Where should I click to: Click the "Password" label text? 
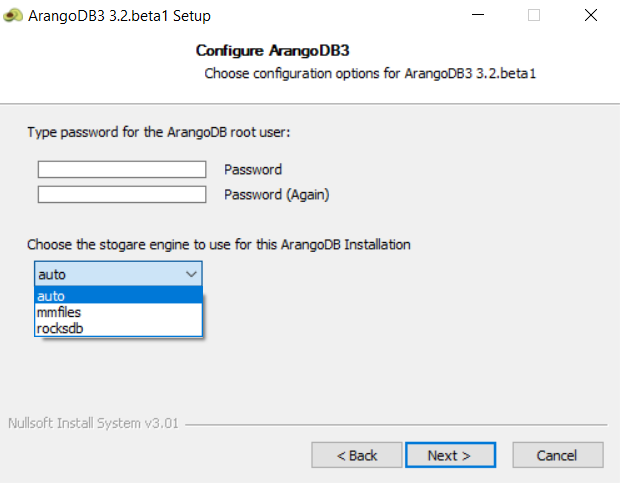253,170
